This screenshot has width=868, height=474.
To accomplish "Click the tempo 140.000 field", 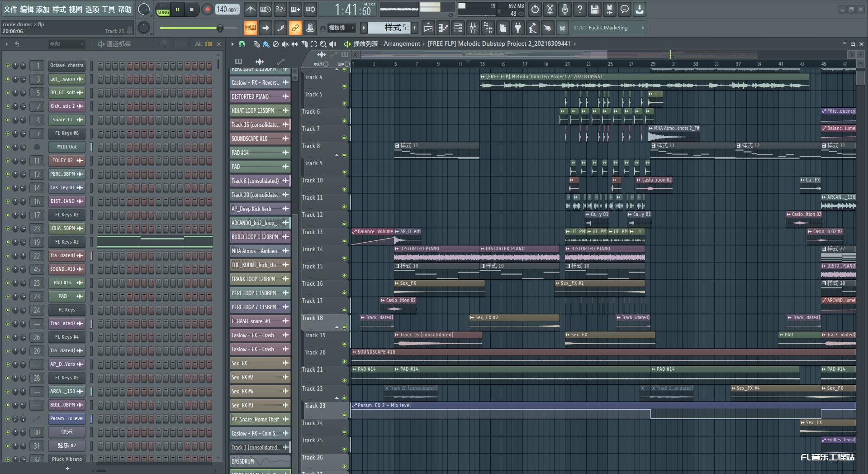I will (x=227, y=10).
